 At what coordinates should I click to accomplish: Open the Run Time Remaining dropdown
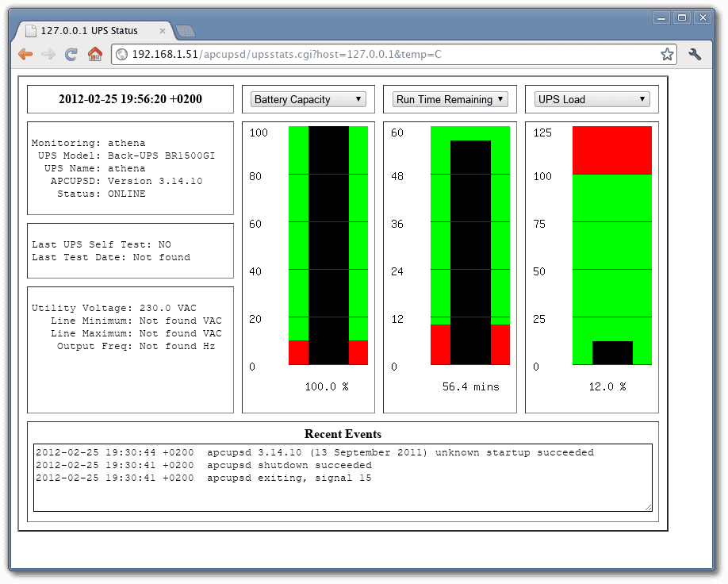tap(450, 99)
